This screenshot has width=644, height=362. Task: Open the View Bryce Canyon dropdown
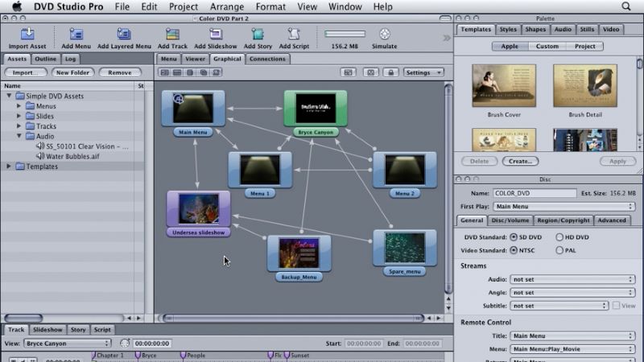point(68,343)
